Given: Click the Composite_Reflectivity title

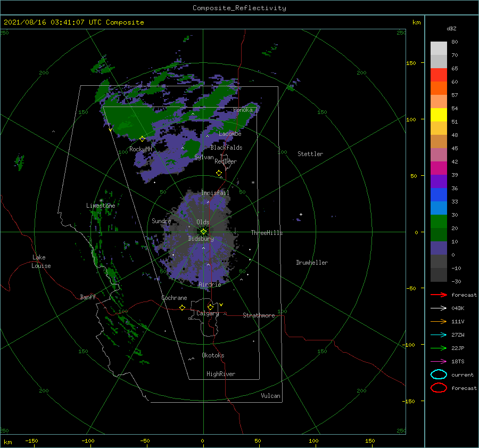Looking at the screenshot, I should [x=240, y=8].
